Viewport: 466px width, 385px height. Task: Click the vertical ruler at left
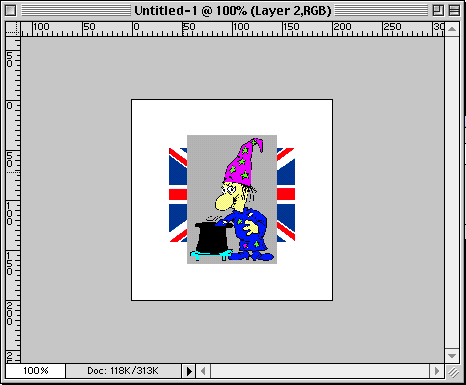(13, 200)
